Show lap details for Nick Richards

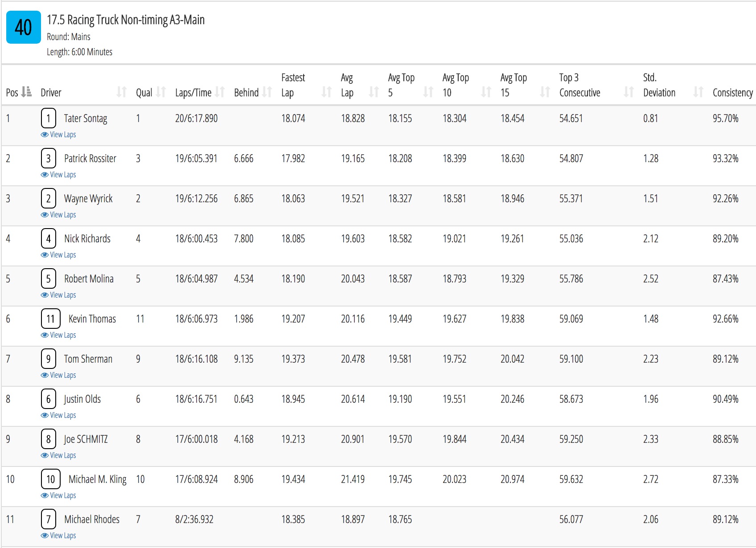click(58, 255)
